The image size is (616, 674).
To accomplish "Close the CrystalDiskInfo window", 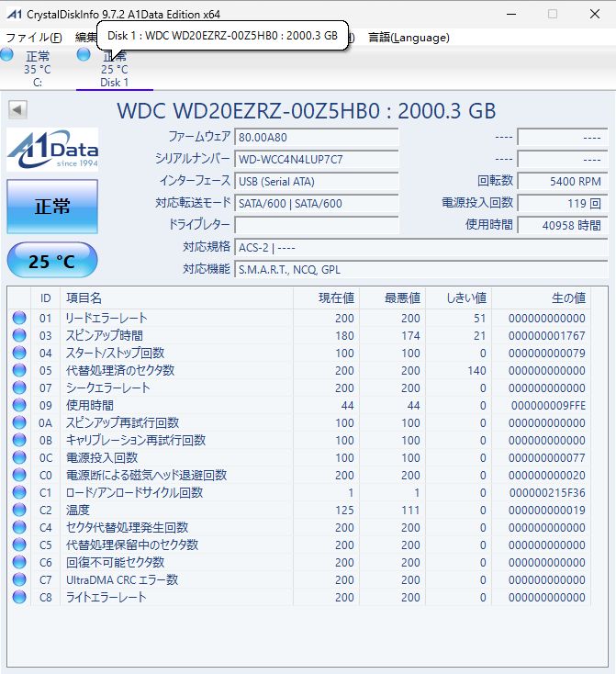I will pyautogui.click(x=595, y=14).
